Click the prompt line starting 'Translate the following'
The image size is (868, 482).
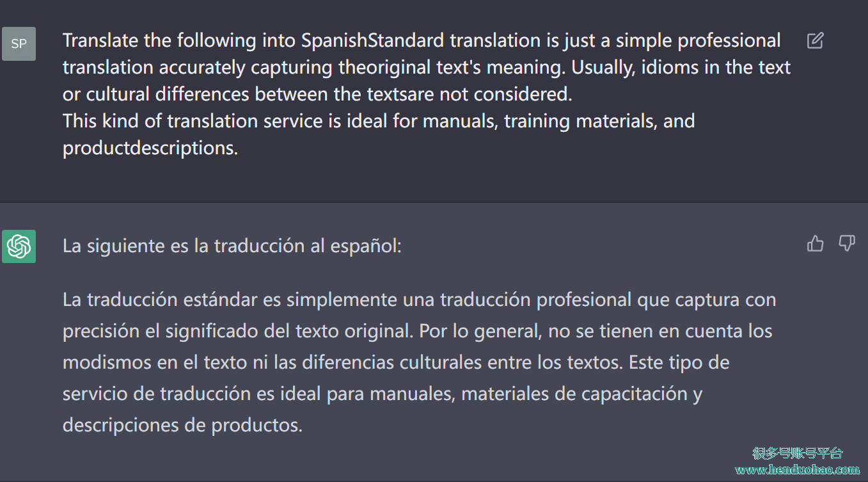click(x=422, y=41)
